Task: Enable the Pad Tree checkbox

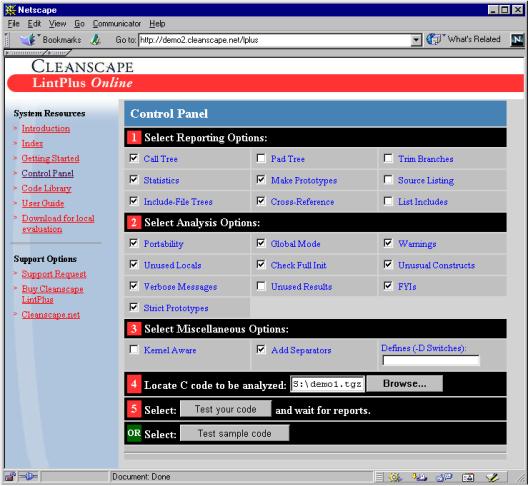Action: click(261, 158)
